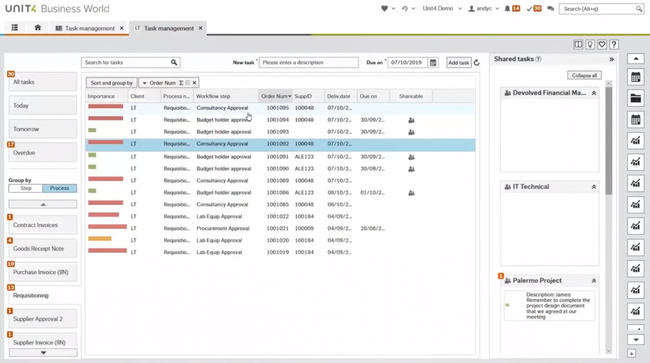
Task: Click the sum sigma icon in Order Num chip
Action: click(181, 83)
